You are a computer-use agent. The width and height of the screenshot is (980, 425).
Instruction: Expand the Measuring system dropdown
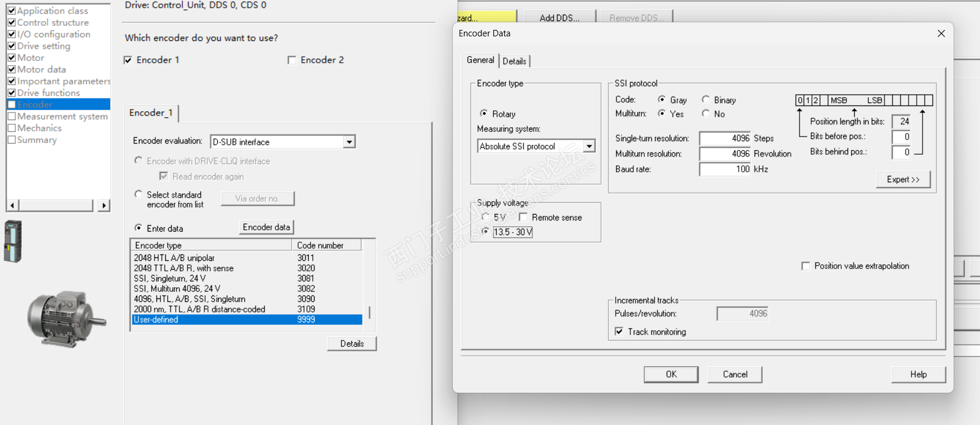coord(589,147)
